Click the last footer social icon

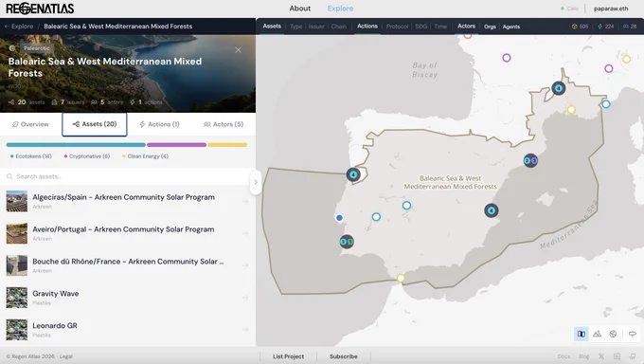pos(633,356)
